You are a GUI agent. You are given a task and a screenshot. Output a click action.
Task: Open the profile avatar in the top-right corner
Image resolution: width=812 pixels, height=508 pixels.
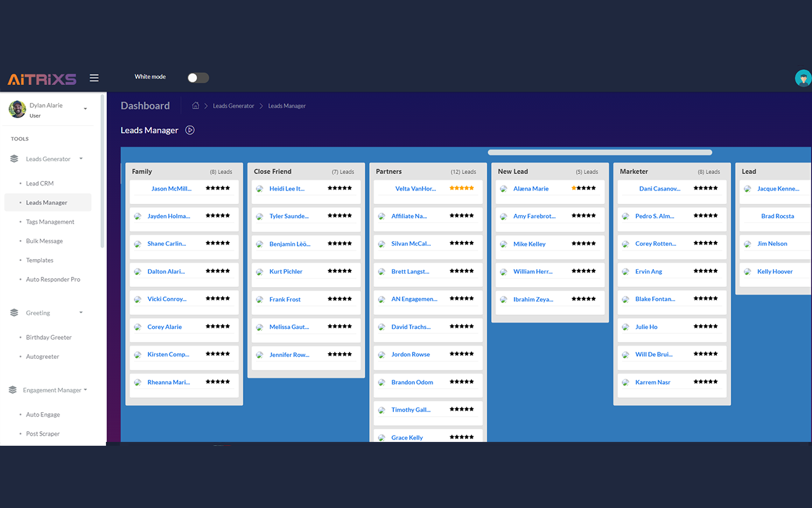[x=802, y=77]
